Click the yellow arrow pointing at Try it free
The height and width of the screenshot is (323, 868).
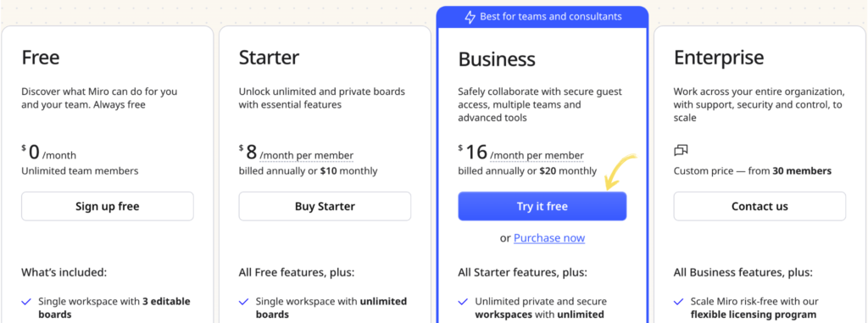[x=621, y=172]
